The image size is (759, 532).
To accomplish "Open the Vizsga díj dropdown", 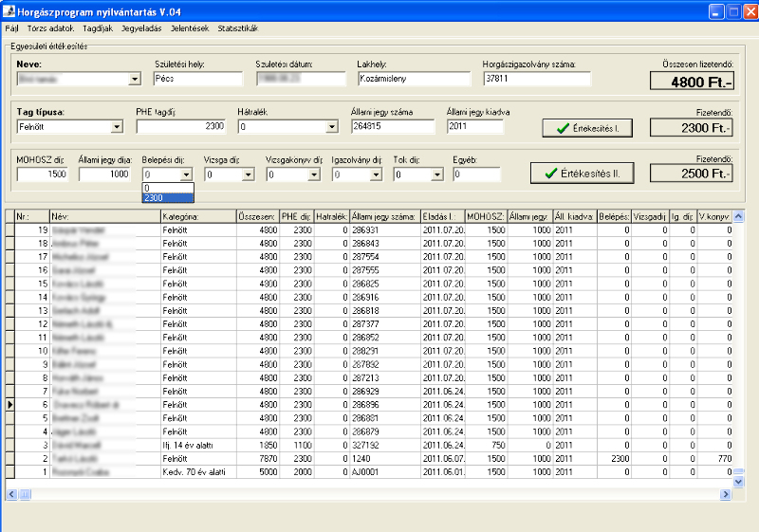I will [250, 174].
